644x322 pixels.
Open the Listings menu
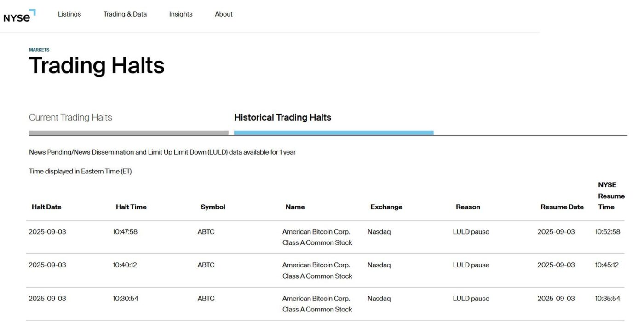69,14
